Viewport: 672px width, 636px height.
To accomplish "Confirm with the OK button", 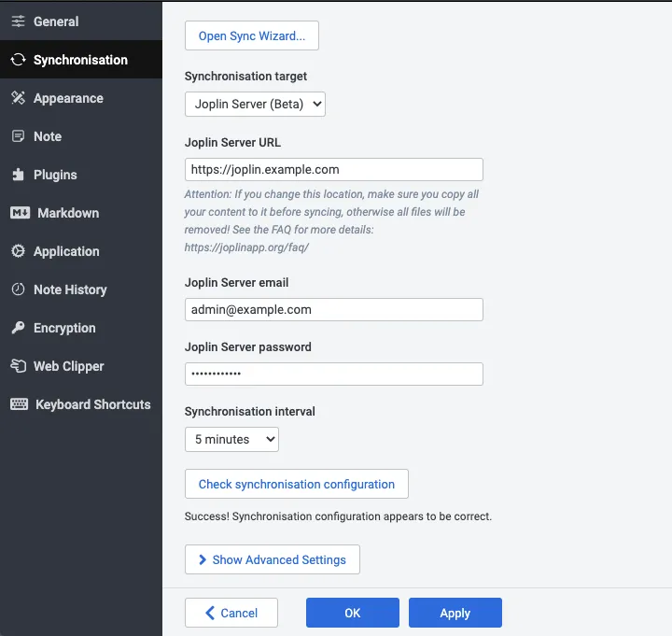I will point(353,613).
